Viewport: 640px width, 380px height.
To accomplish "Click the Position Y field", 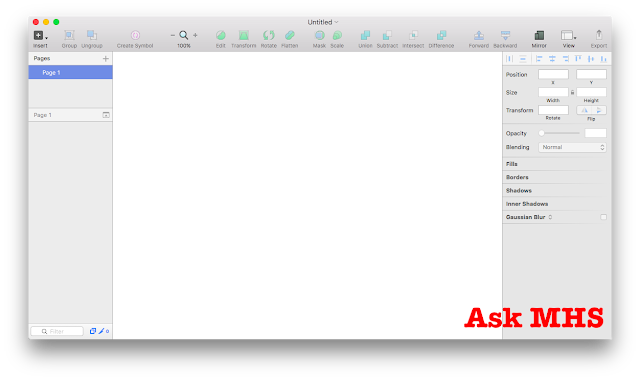I will point(591,74).
